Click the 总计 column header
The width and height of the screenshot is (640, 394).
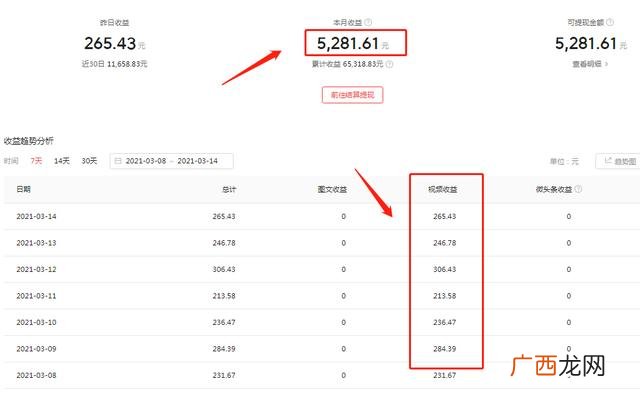(x=229, y=189)
